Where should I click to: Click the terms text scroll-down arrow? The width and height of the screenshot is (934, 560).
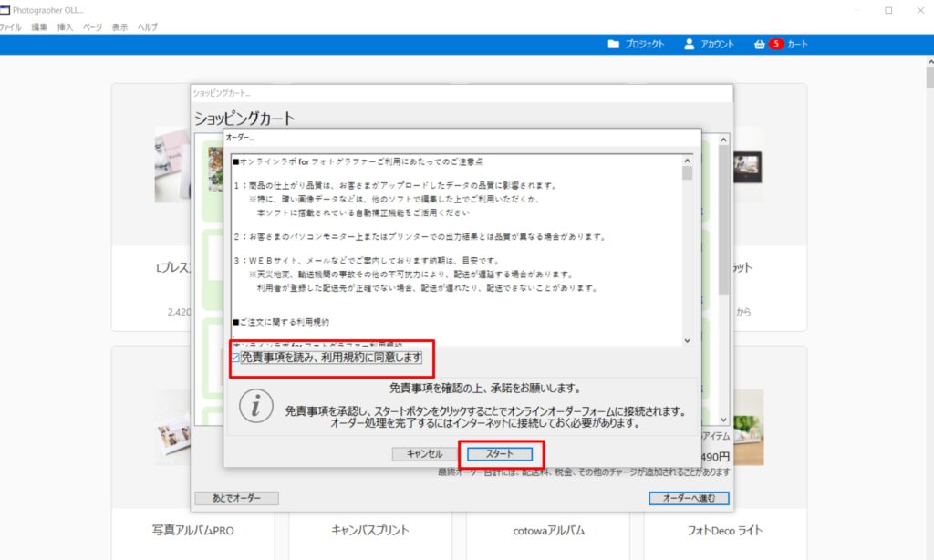pyautogui.click(x=687, y=339)
